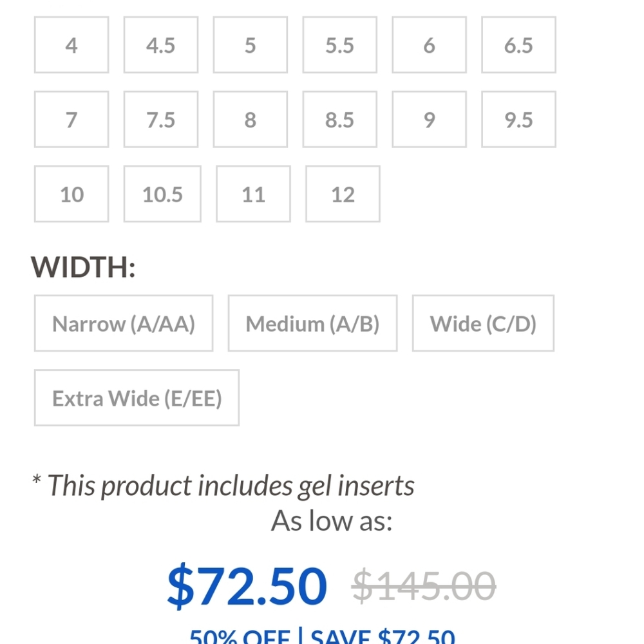Viewport: 644px width, 644px height.
Task: Pick shoe size 7
Action: [x=71, y=120]
